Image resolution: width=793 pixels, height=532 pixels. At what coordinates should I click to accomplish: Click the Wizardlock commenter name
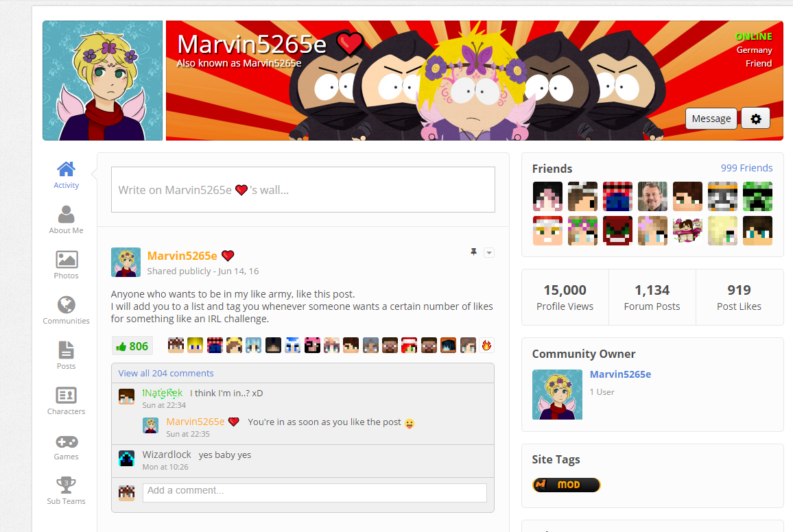tap(167, 455)
